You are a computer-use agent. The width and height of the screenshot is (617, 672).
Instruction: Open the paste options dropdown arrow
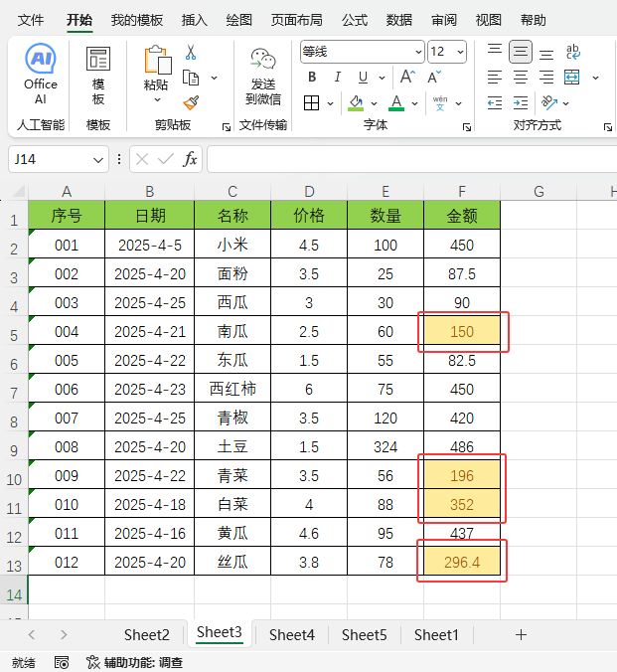pos(157,99)
